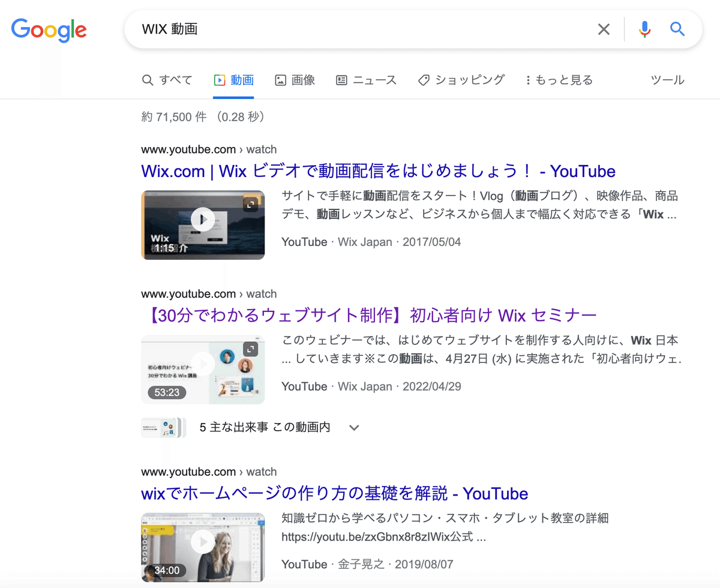Play the 34:00 homepage tutorial thumbnail

[x=203, y=547]
